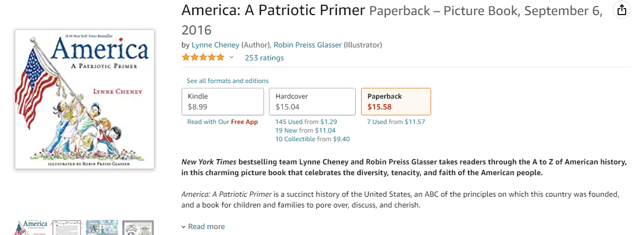Screen dimensions: 644x235
Task: View the 253 ratings
Action: 264,58
